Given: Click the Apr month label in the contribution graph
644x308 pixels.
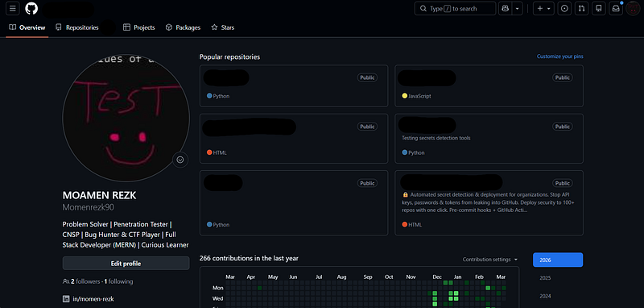Looking at the screenshot, I should pyautogui.click(x=251, y=277).
